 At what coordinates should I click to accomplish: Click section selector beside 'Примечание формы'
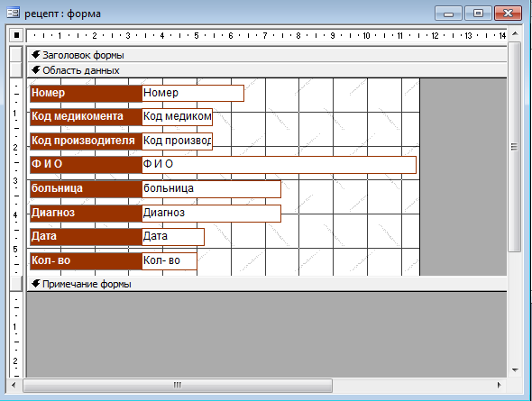pyautogui.click(x=16, y=283)
